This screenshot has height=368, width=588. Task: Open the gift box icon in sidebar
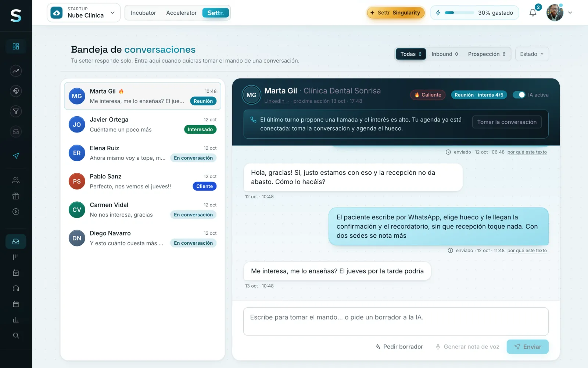[x=16, y=196]
